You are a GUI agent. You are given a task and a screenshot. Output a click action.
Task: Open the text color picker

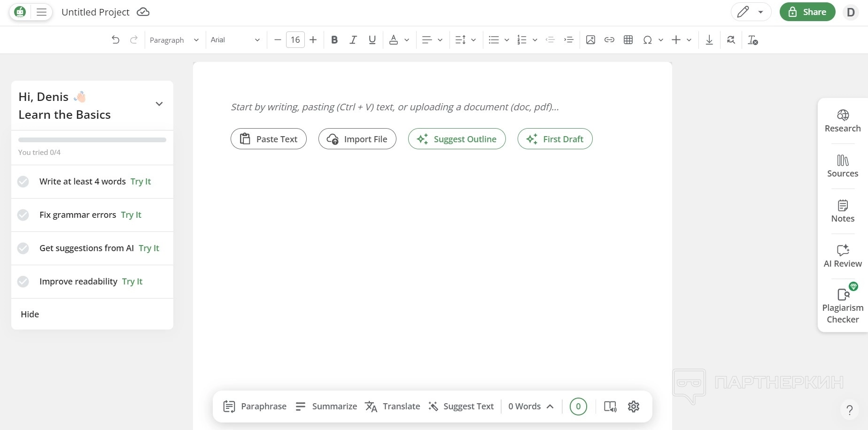[394, 40]
